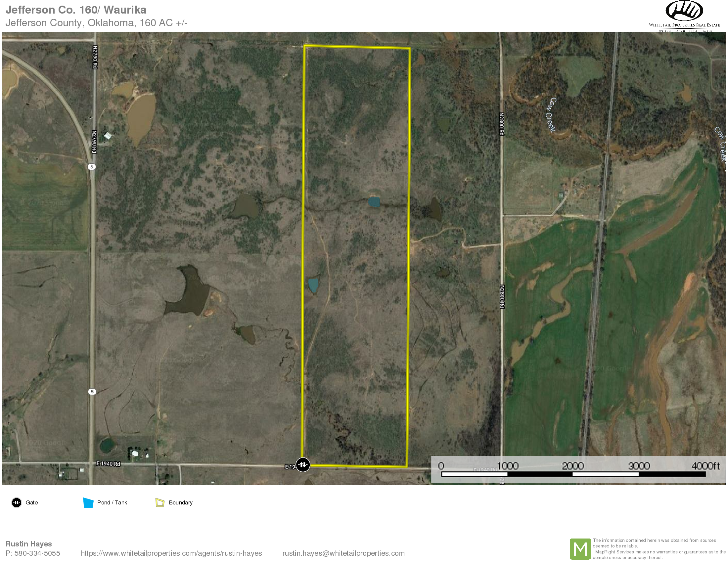
Task: Click the gate marker on the map
Action: (303, 464)
